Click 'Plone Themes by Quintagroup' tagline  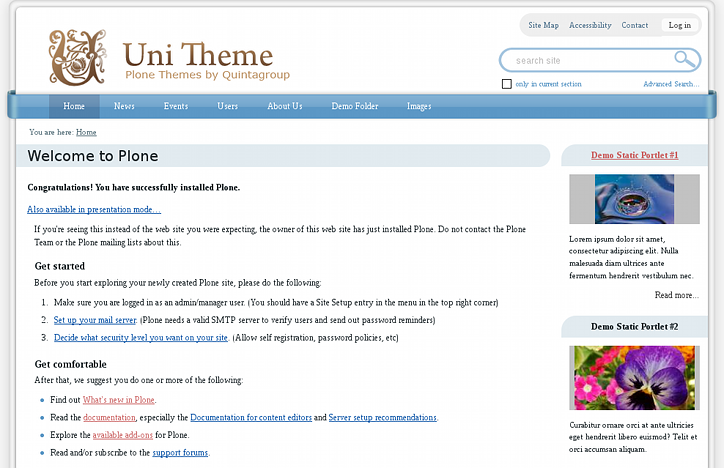(207, 75)
